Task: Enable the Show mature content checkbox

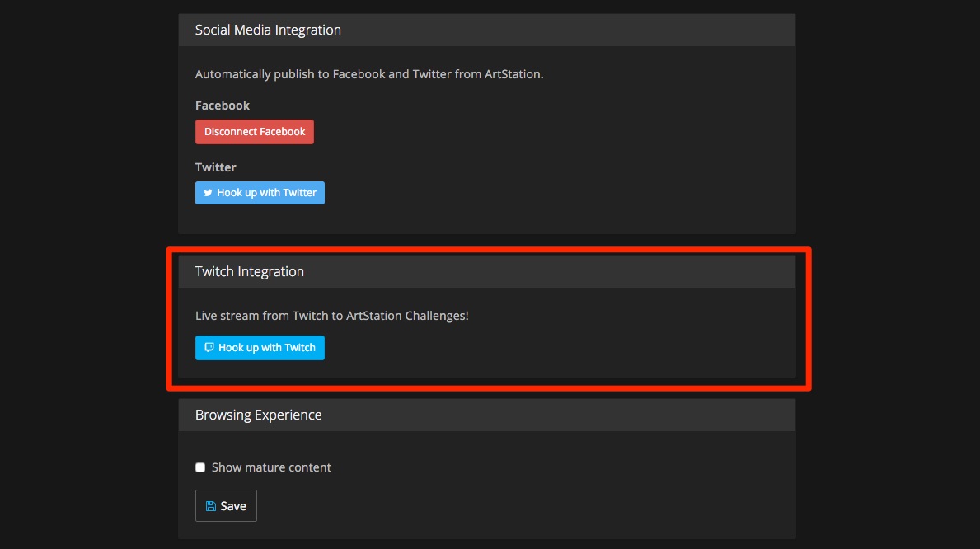Action: tap(200, 467)
